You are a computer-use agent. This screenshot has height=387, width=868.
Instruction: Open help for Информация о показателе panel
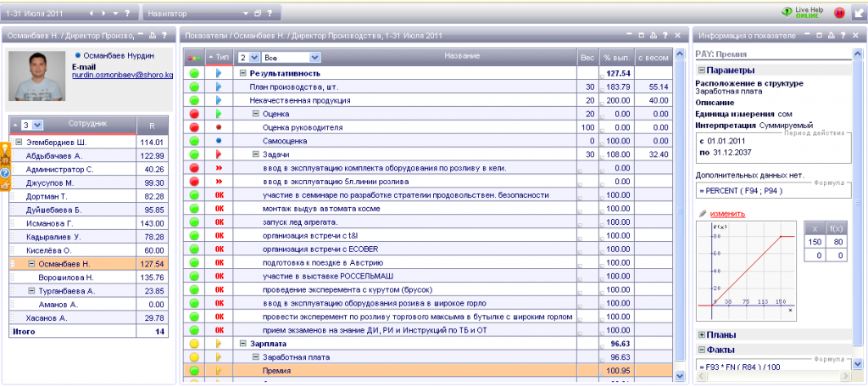point(843,36)
